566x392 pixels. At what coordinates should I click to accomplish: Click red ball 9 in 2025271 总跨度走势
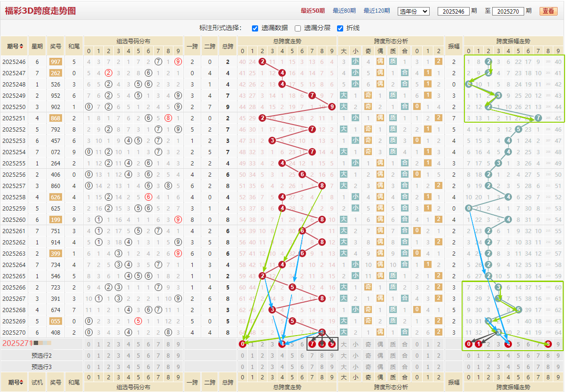point(331,344)
